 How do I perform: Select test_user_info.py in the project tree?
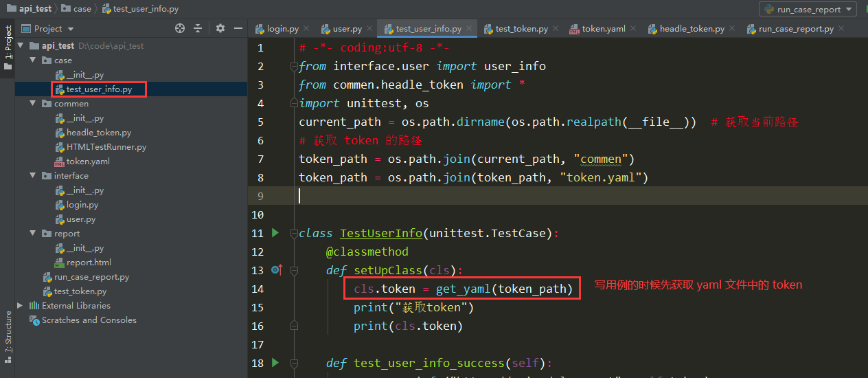click(99, 89)
